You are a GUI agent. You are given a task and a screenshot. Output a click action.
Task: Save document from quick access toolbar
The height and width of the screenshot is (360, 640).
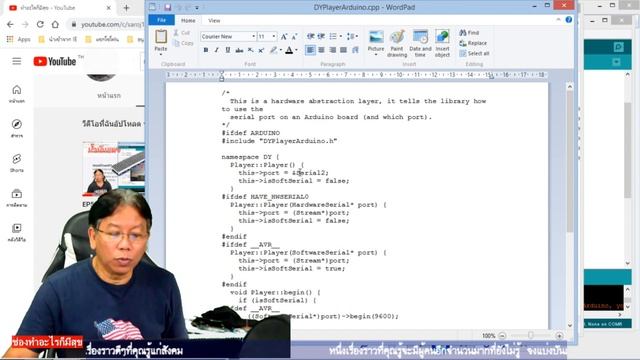[167, 7]
